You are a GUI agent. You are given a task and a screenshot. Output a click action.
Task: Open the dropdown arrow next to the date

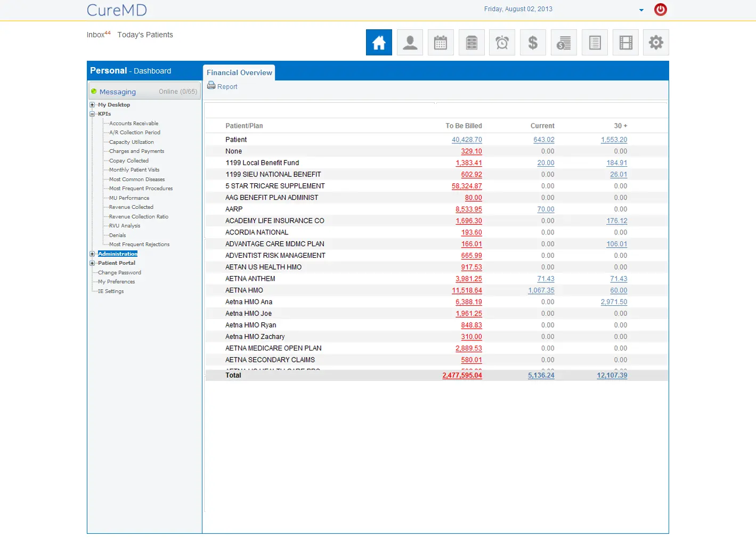(x=641, y=10)
